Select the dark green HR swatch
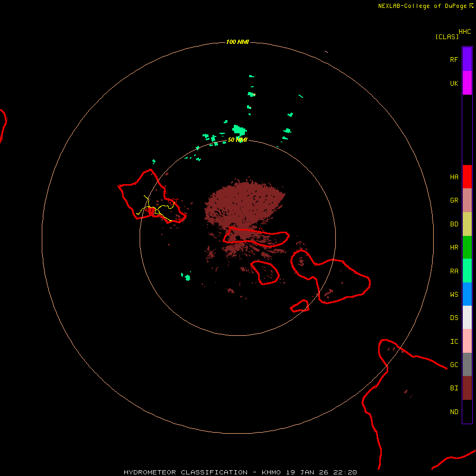This screenshot has width=476, height=476. pyautogui.click(x=467, y=248)
